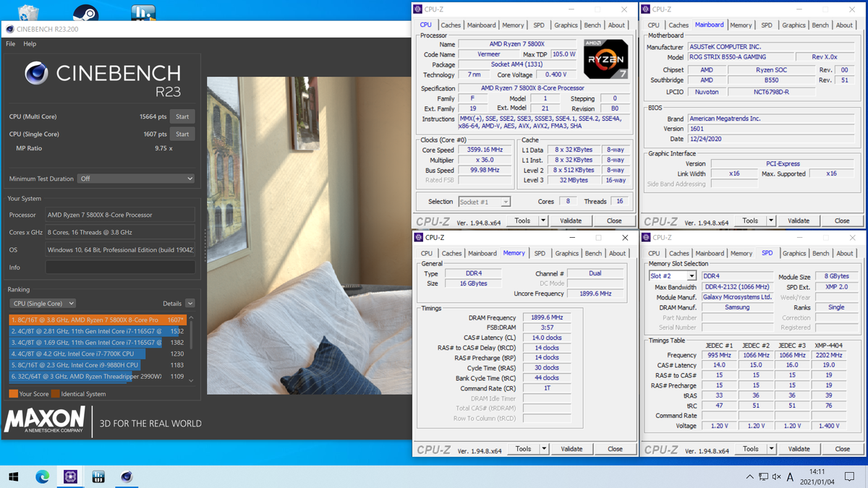Image resolution: width=868 pixels, height=488 pixels.
Task: Toggle the IME input mode 'A' indicator
Action: [x=790, y=476]
